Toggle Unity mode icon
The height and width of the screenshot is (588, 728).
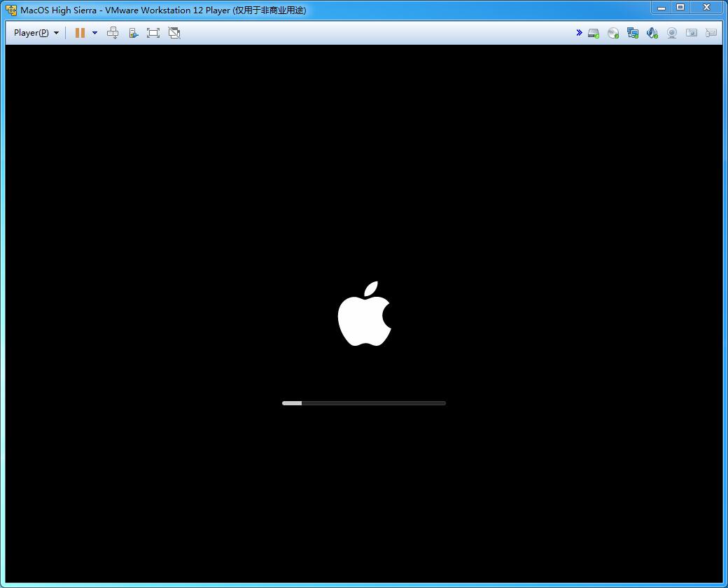click(x=174, y=32)
